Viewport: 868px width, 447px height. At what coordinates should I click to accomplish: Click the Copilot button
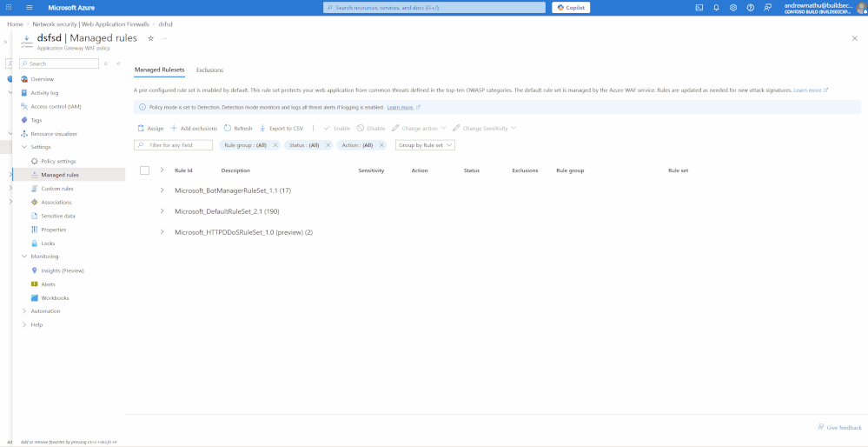(571, 7)
